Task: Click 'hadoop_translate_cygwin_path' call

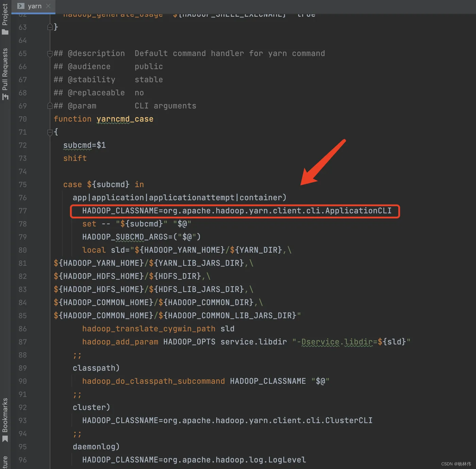Action: coord(149,329)
